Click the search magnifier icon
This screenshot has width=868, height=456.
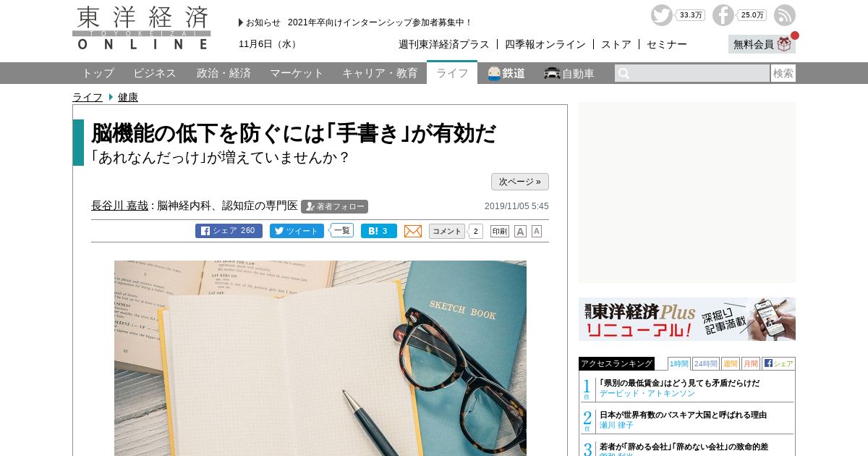[624, 73]
